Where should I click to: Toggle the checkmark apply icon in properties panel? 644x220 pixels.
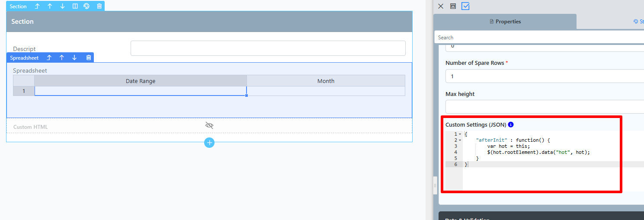pos(466,6)
